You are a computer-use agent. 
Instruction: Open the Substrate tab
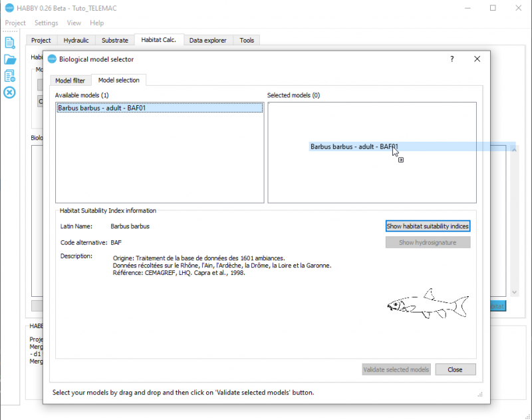(114, 40)
